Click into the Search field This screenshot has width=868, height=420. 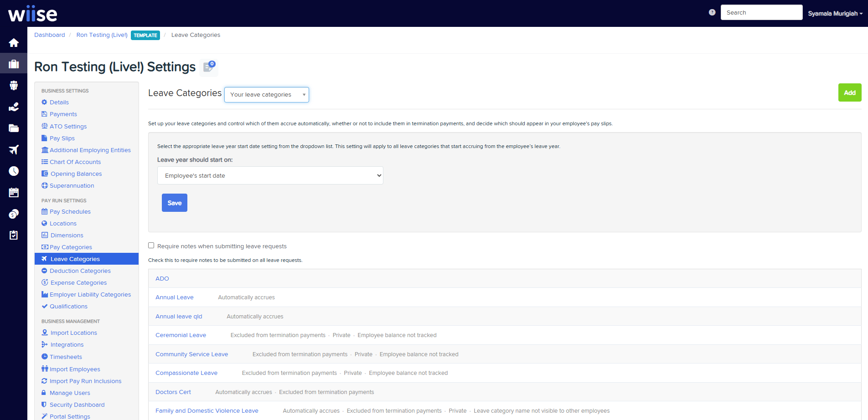point(761,13)
